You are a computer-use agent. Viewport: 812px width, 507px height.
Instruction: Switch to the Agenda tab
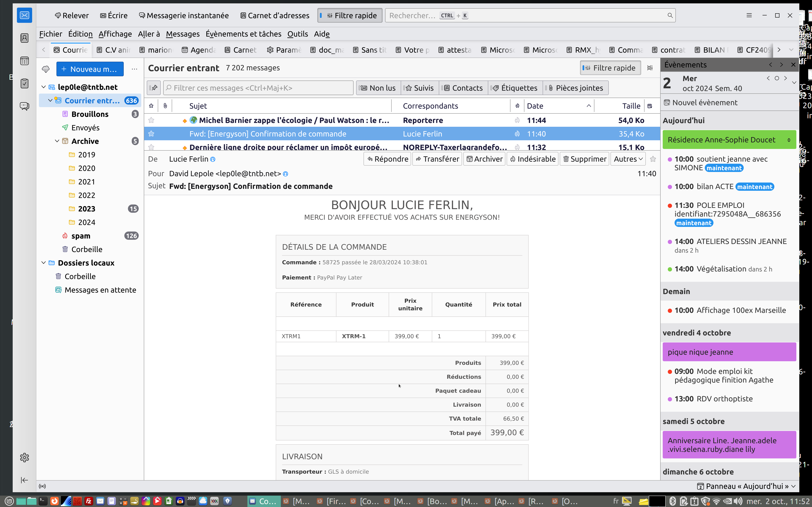pyautogui.click(x=199, y=50)
